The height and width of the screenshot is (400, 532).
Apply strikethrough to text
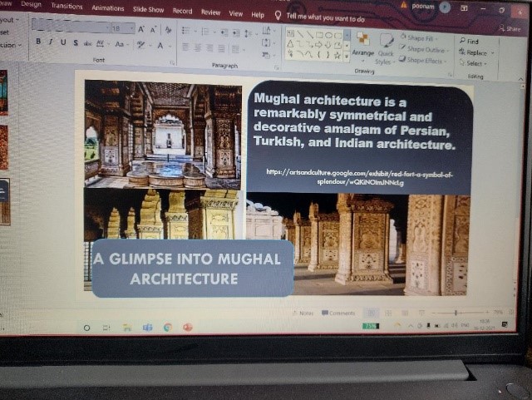(x=88, y=43)
